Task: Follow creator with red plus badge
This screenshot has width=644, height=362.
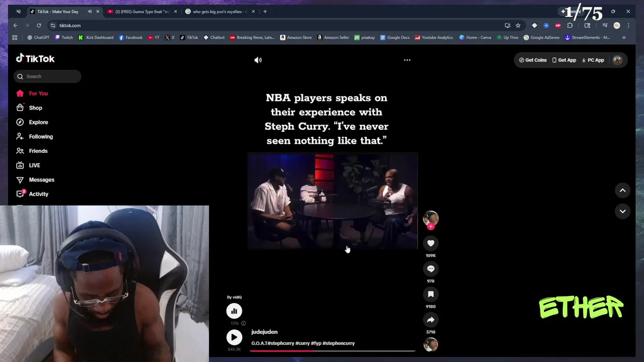Action: pyautogui.click(x=431, y=226)
